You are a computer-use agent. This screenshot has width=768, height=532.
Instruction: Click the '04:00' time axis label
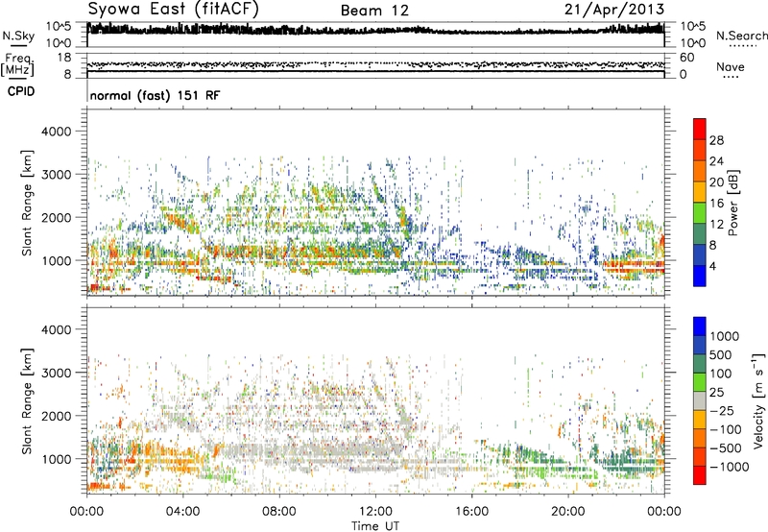[x=182, y=512]
